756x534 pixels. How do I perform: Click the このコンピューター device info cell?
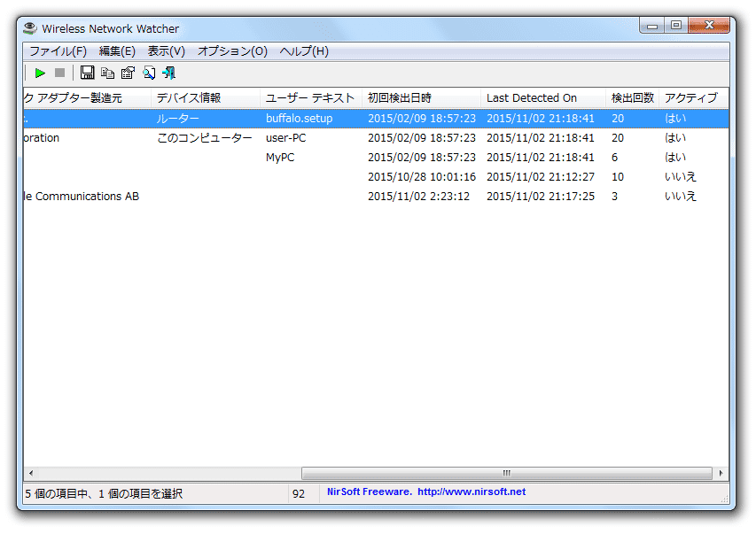(x=205, y=138)
